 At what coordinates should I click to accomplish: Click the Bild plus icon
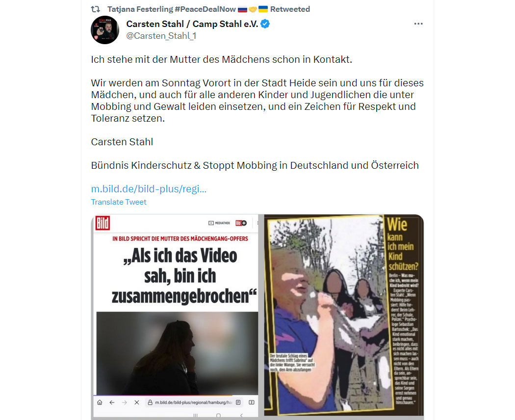click(x=241, y=223)
